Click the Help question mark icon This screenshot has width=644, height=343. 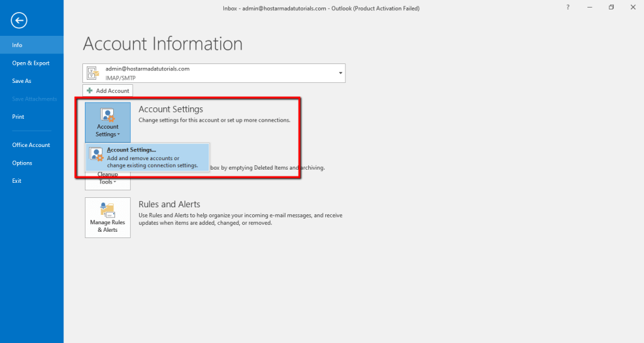tap(568, 8)
